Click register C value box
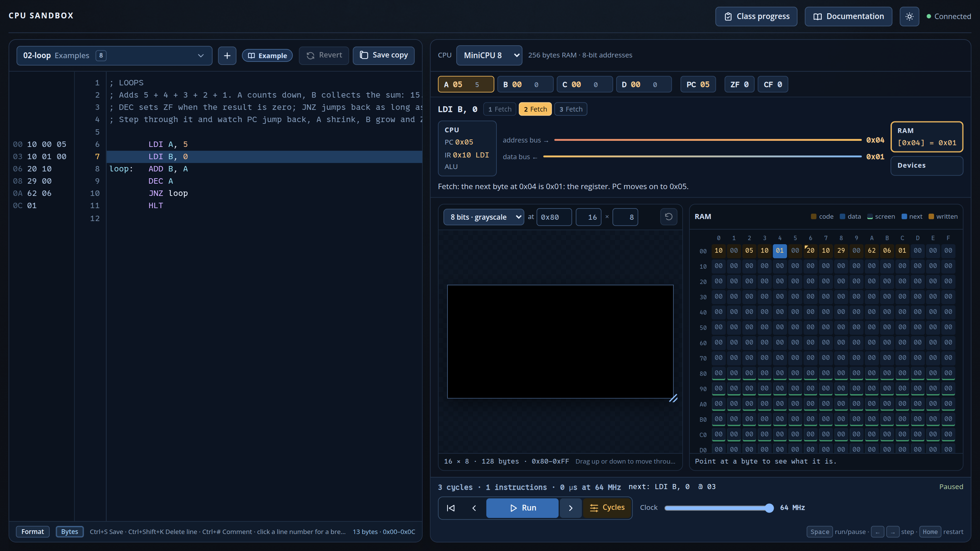 (585, 84)
